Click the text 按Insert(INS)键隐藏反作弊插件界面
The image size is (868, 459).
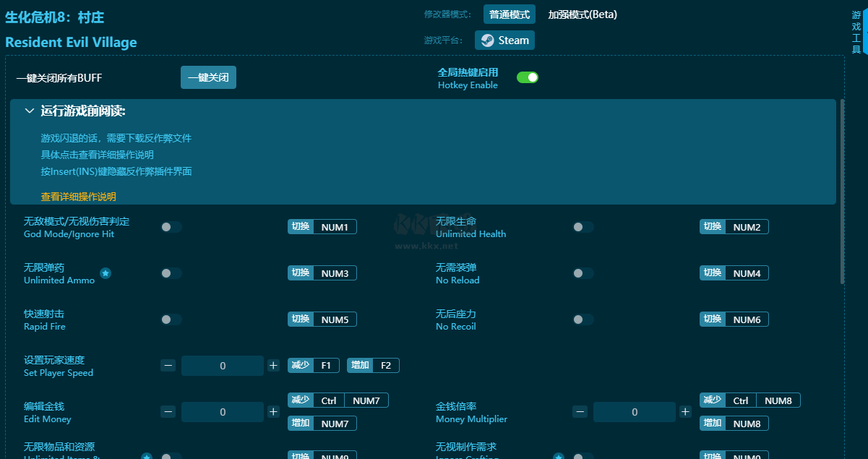click(x=116, y=172)
